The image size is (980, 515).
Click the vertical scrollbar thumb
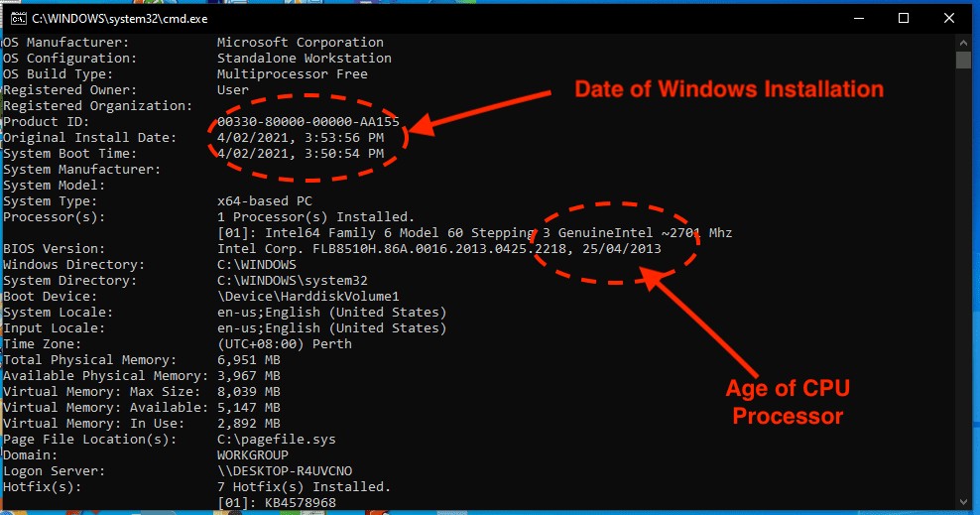point(963,60)
